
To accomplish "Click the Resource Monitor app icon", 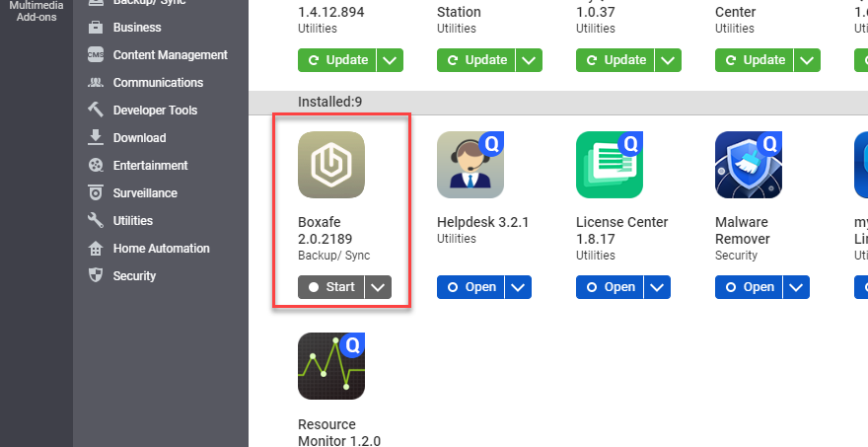I will (x=331, y=366).
